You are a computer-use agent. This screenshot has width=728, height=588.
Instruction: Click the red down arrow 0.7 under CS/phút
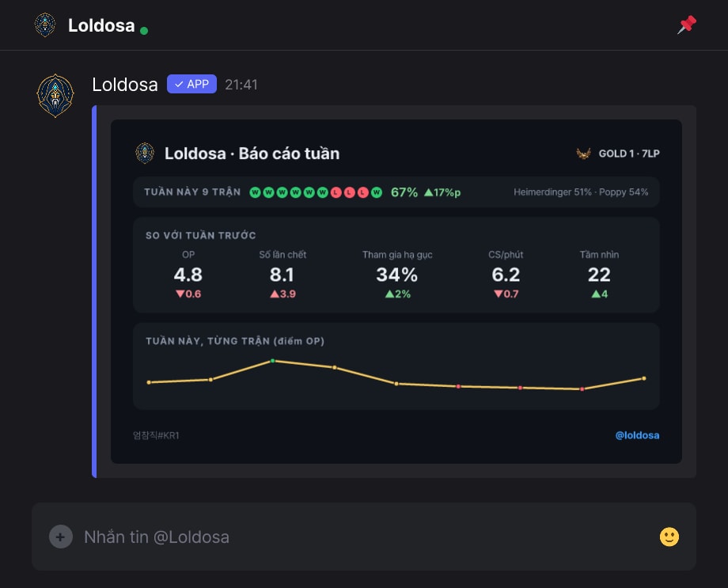point(506,294)
